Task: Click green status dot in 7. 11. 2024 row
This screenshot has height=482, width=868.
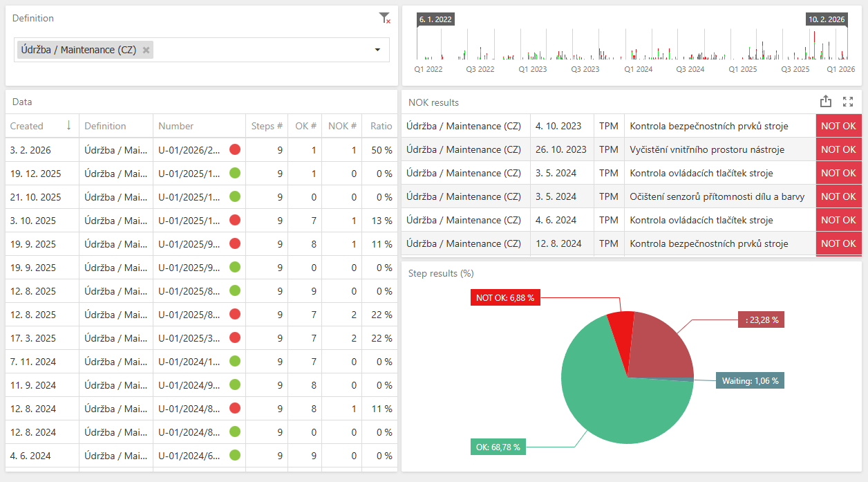Action: coord(235,361)
